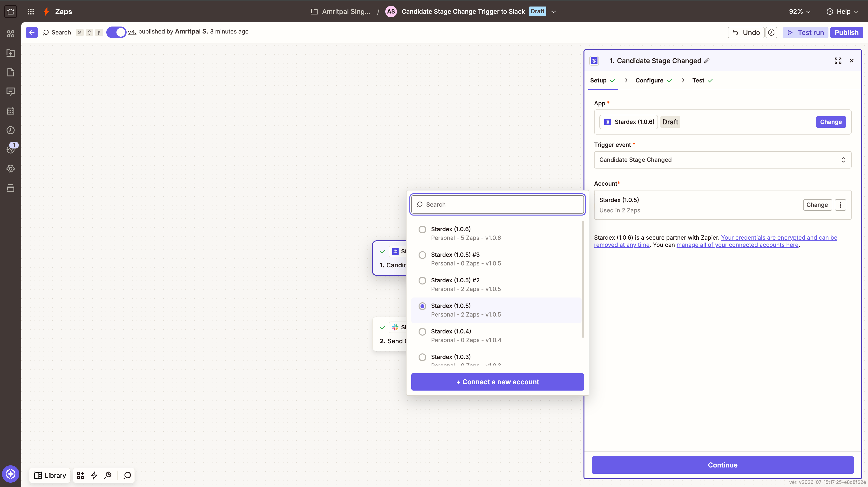This screenshot has height=487, width=868.
Task: Switch to the Setup tab
Action: tap(603, 81)
